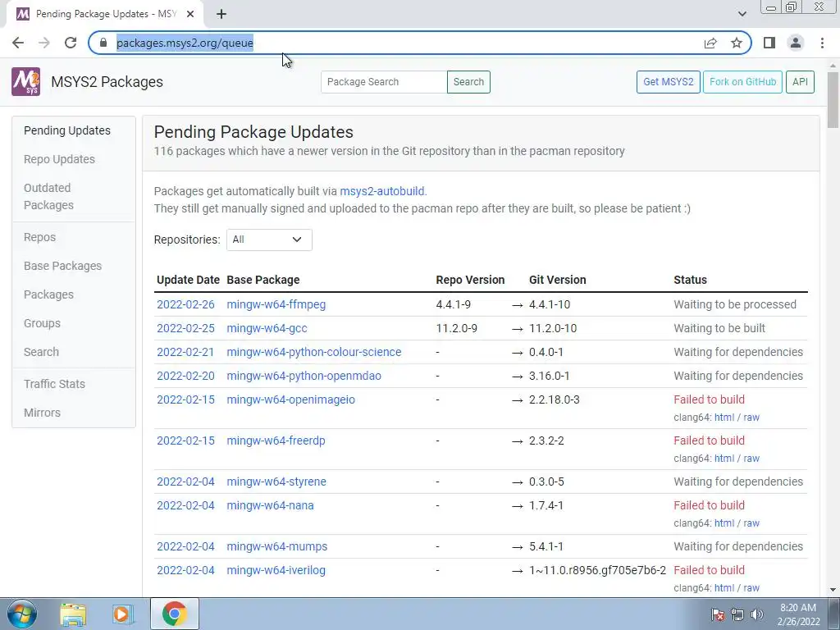Open mingw-w64-freerdp link

coord(276,441)
